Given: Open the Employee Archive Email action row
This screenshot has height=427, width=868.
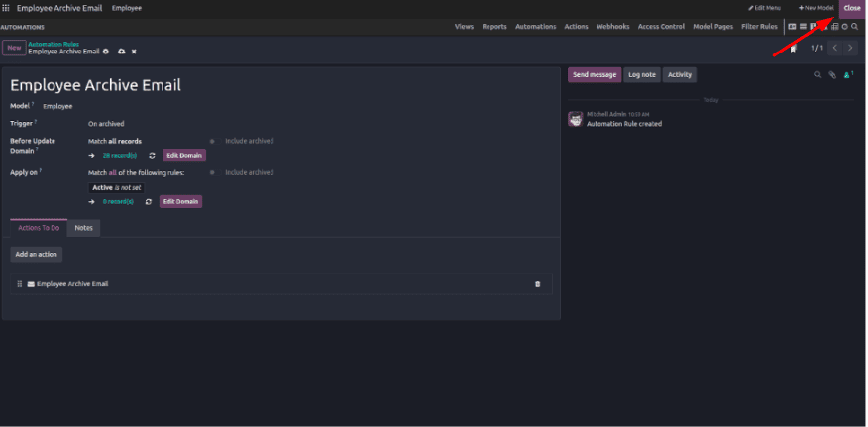Looking at the screenshot, I should pos(281,284).
